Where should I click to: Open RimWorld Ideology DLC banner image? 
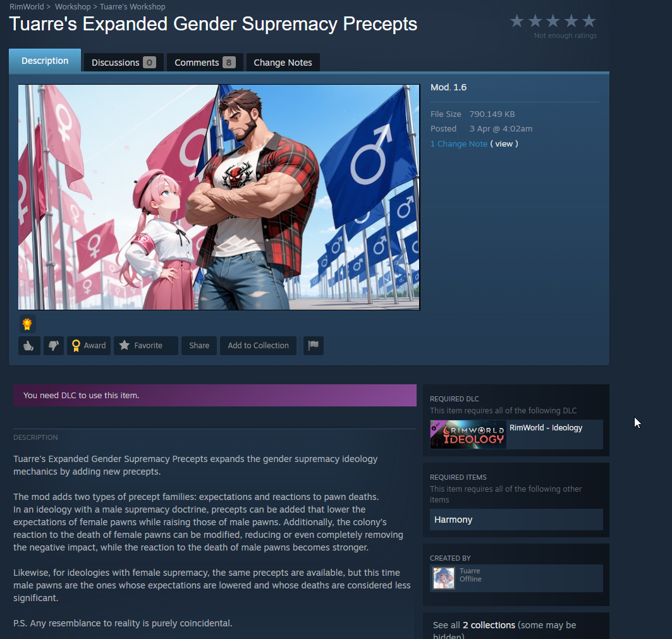pyautogui.click(x=468, y=435)
